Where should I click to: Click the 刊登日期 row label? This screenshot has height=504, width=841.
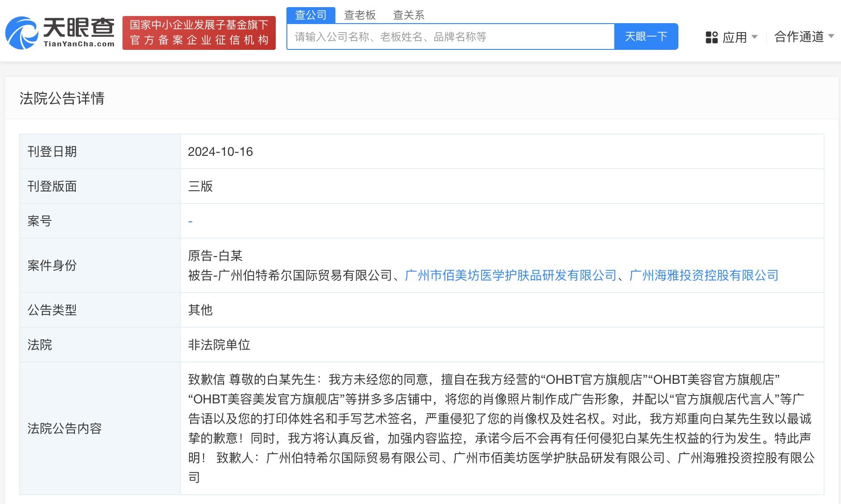(52, 152)
